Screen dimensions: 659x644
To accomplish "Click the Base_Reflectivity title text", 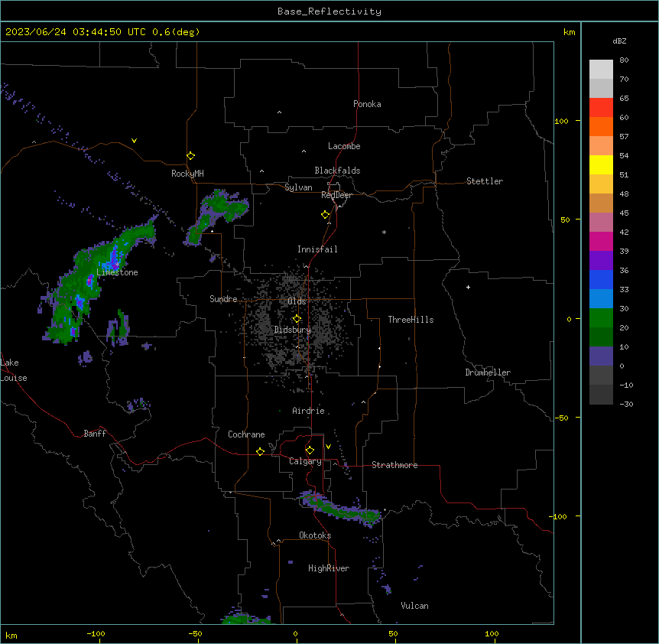I will pyautogui.click(x=329, y=11).
